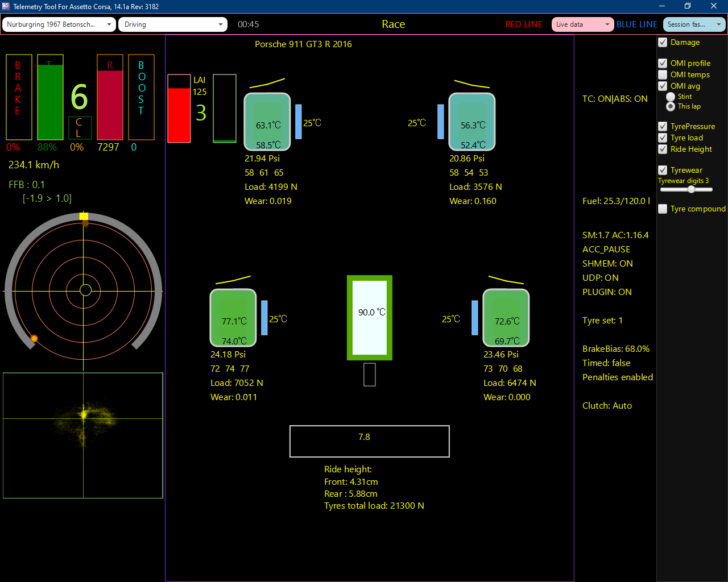Click the rear-right camber line indicator

point(506,280)
